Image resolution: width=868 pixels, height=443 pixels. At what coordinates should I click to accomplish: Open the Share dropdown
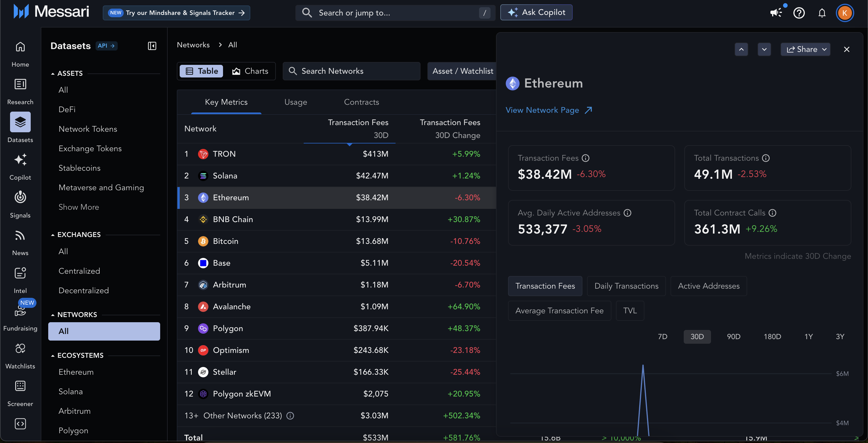click(805, 50)
